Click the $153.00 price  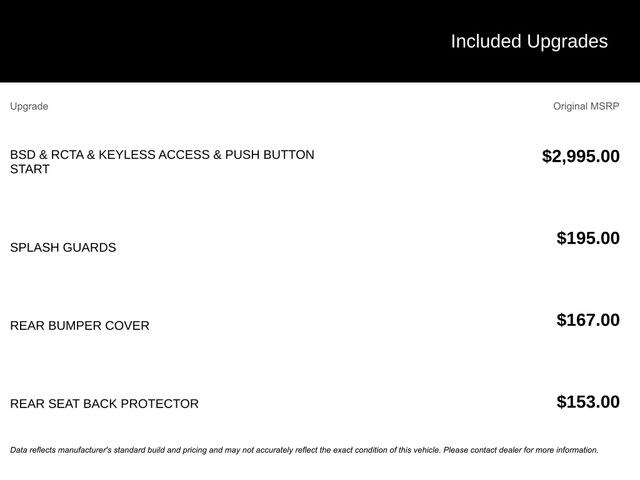(x=587, y=402)
